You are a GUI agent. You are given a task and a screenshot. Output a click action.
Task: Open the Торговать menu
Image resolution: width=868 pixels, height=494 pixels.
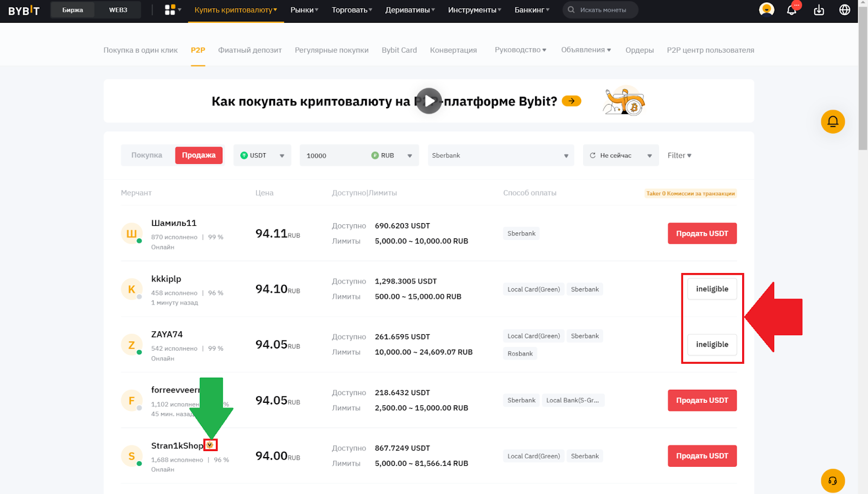(x=352, y=10)
